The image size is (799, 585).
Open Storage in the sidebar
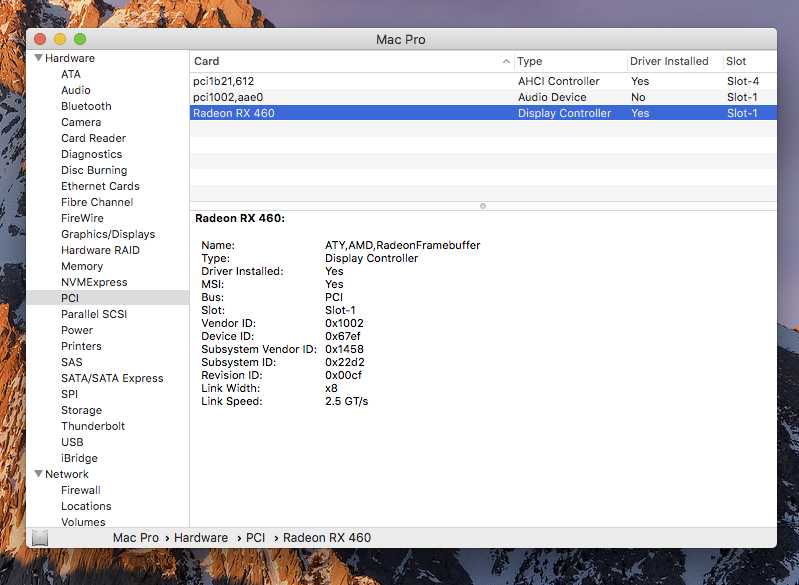pyautogui.click(x=82, y=410)
